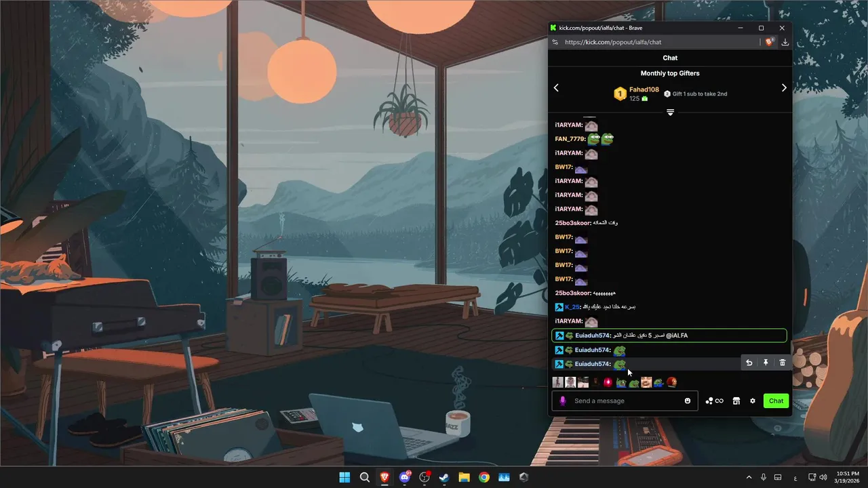Click the 125 gift count under Fahad108
The width and height of the screenshot is (868, 488).
(635, 98)
